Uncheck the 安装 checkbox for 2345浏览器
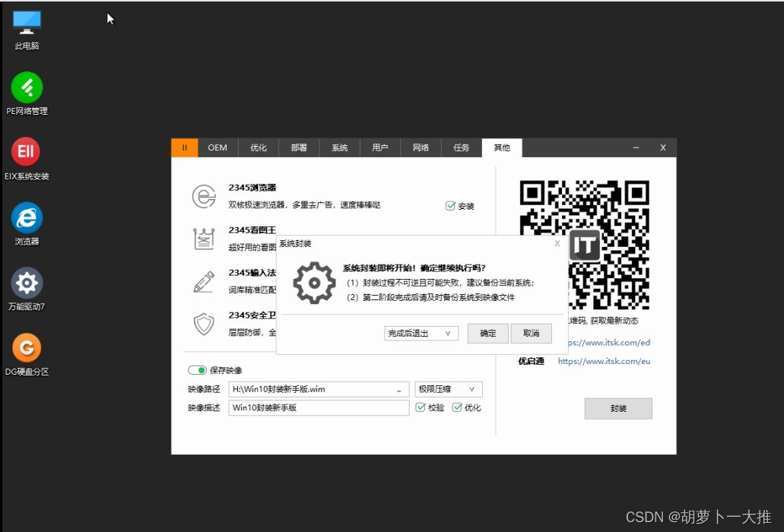 (x=451, y=204)
